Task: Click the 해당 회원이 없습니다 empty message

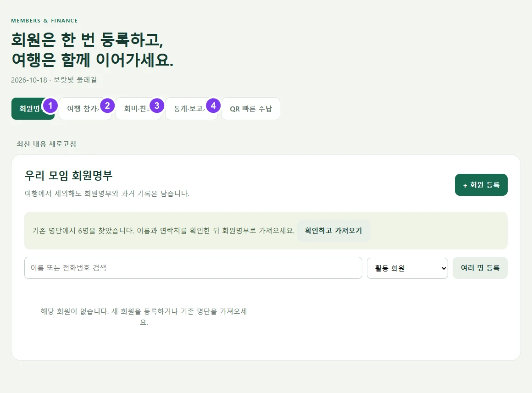Action: click(144, 316)
